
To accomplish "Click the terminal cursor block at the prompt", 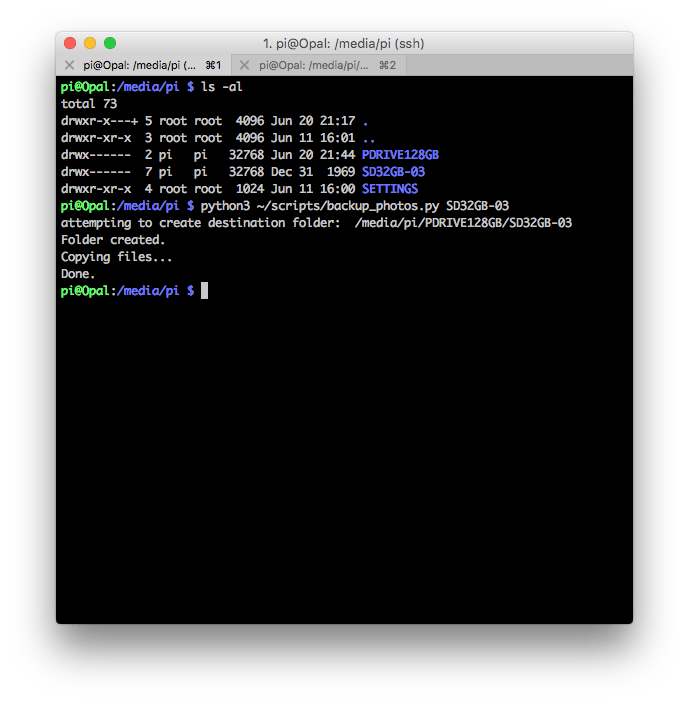I will click(x=205, y=290).
